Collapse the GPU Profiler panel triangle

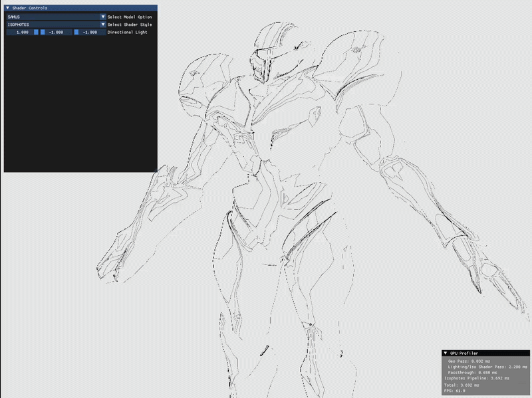pos(446,353)
